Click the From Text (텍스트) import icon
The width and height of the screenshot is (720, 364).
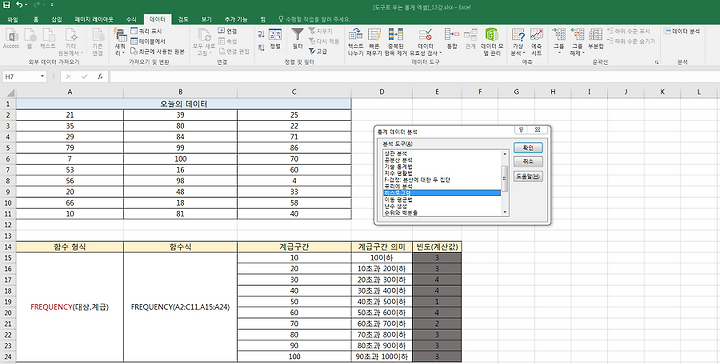[47, 39]
